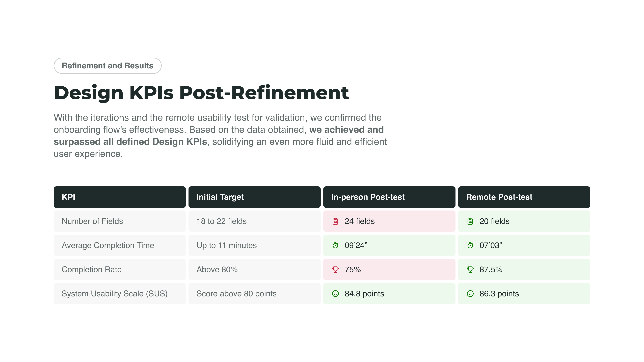This screenshot has width=644, height=362.
Task: Click the smiley icon beside 84.8 points
Action: tap(335, 294)
